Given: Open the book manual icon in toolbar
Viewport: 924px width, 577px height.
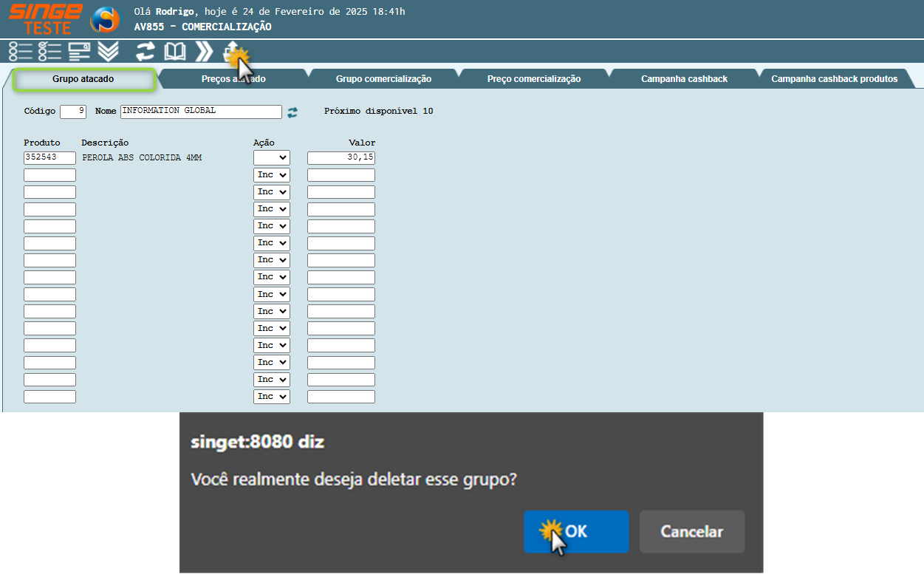Looking at the screenshot, I should [175, 51].
